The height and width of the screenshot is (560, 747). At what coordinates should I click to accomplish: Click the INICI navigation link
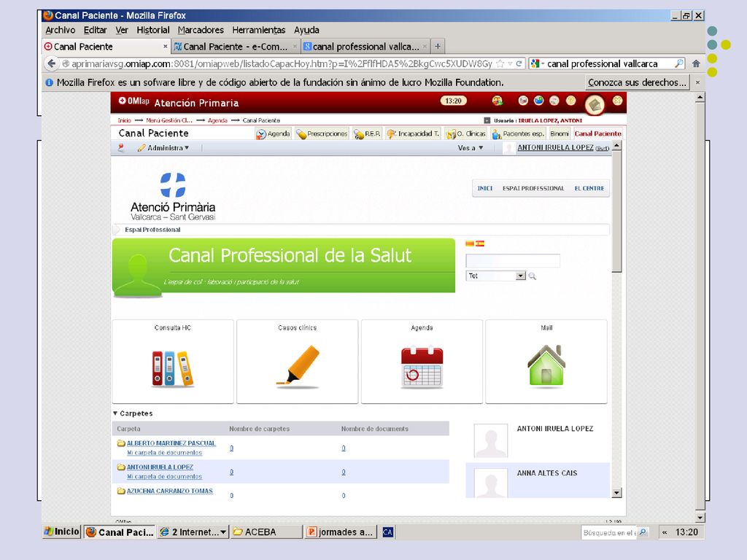(x=485, y=189)
